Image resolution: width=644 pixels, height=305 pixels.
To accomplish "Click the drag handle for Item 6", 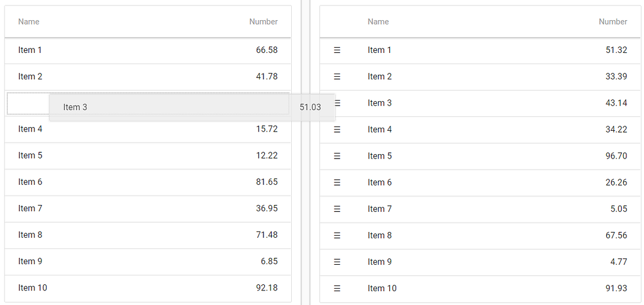I will point(337,182).
